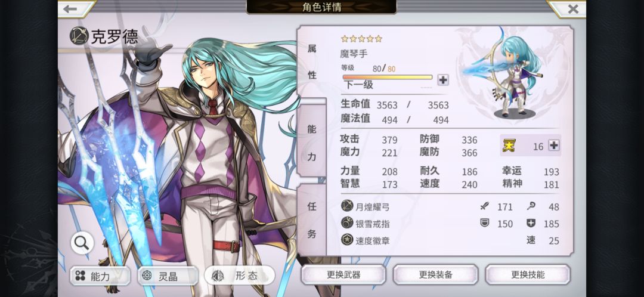
Task: Open the 形态 form button
Action: 240,276
